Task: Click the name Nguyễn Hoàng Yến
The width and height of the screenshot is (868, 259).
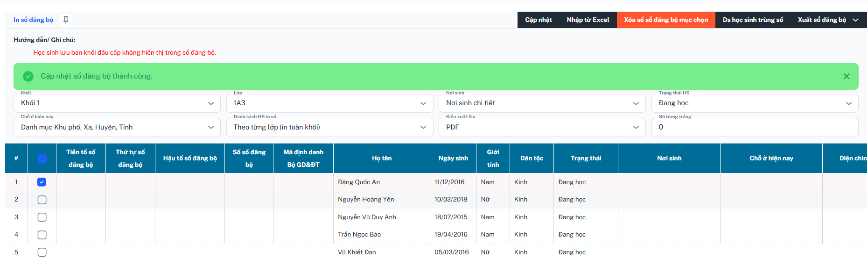Action: (x=366, y=200)
